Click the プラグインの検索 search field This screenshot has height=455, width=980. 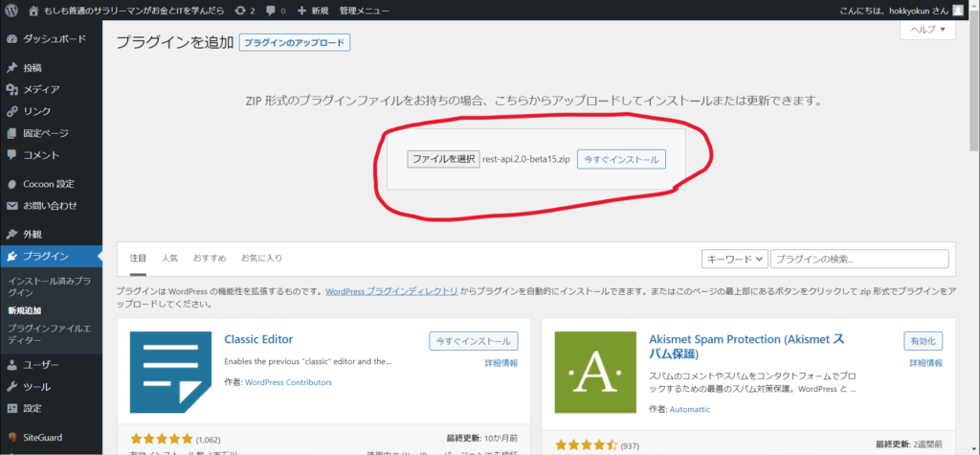(x=859, y=259)
